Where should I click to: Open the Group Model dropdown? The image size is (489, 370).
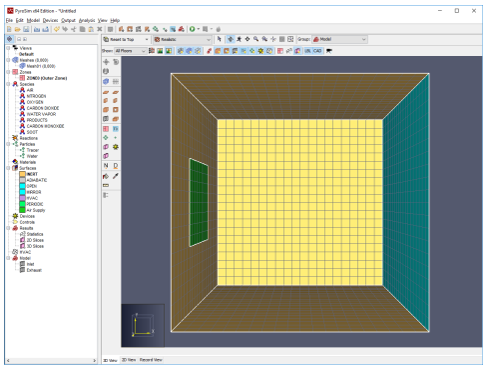(x=339, y=39)
